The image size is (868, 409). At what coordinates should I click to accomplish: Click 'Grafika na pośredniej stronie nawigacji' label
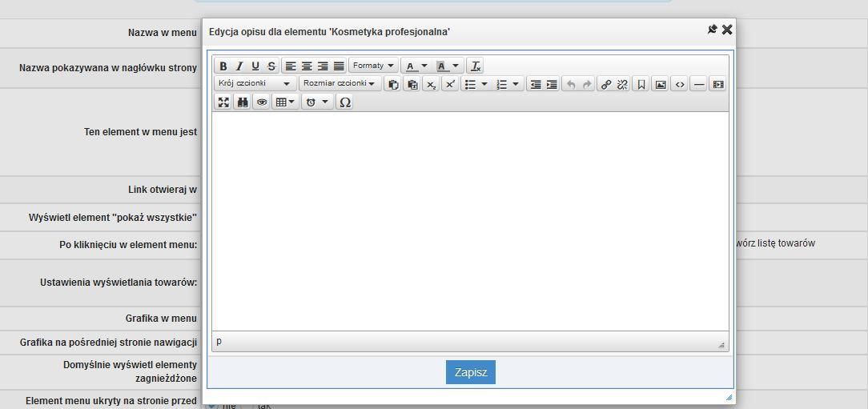(x=109, y=343)
